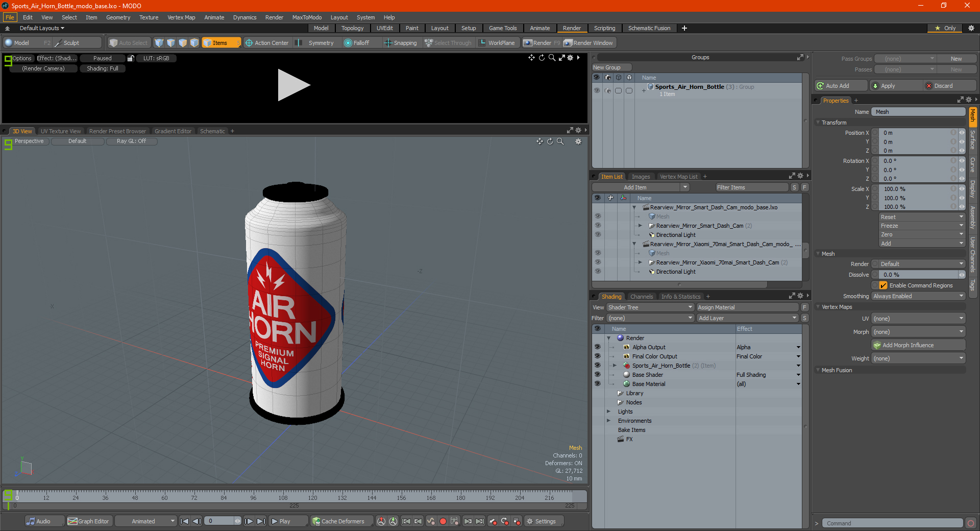Image resolution: width=980 pixels, height=531 pixels.
Task: Expand Environments in Shader Tree
Action: [x=608, y=421]
